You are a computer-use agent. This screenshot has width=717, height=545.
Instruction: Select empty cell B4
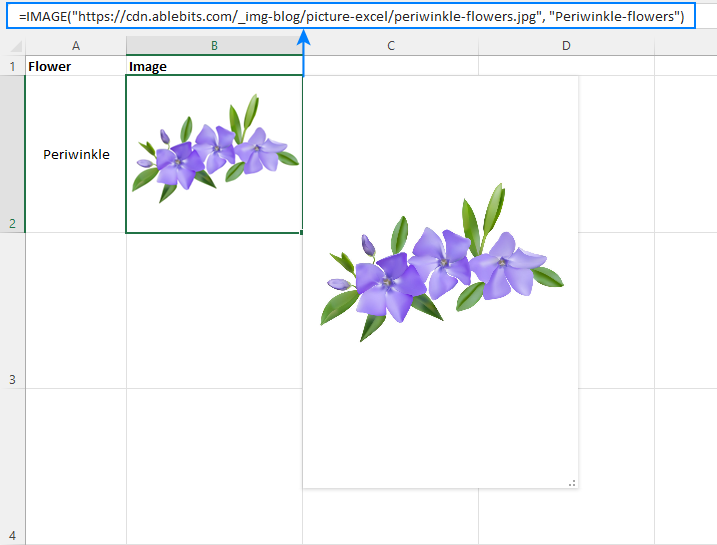214,467
